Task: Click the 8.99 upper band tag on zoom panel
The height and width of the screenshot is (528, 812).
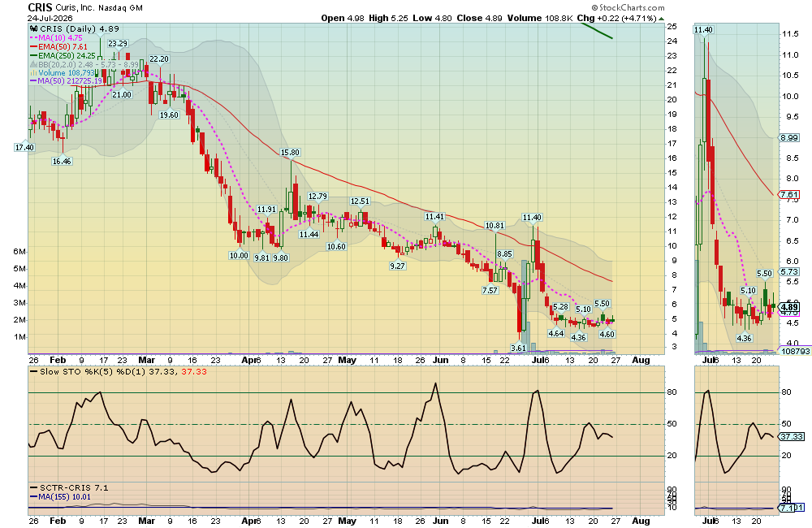Action: (x=789, y=137)
